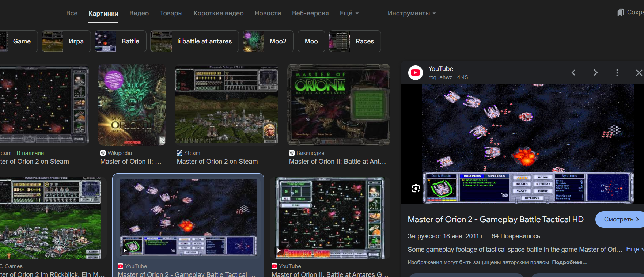Open the Инструменты dropdown
The image size is (644, 277).
coord(412,13)
